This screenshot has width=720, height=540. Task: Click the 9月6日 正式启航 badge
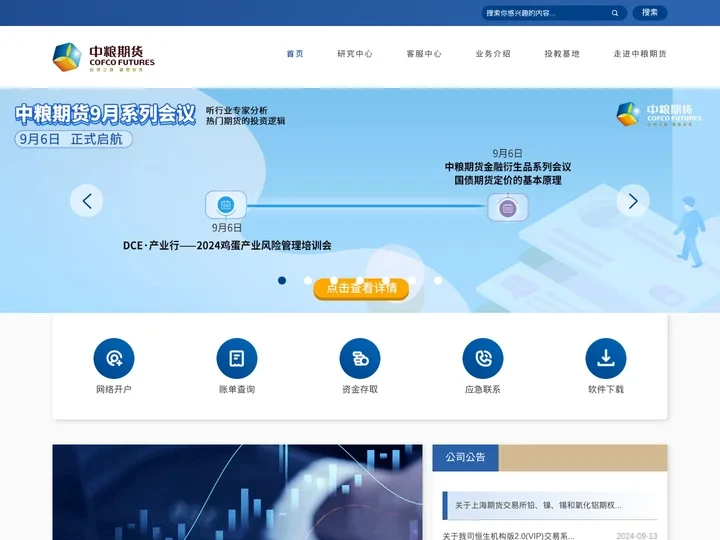pyautogui.click(x=73, y=139)
